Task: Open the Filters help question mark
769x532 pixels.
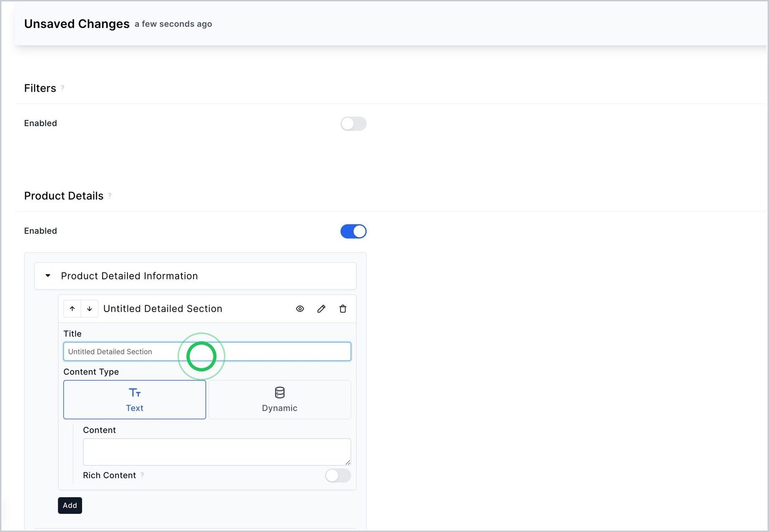Action: point(63,88)
